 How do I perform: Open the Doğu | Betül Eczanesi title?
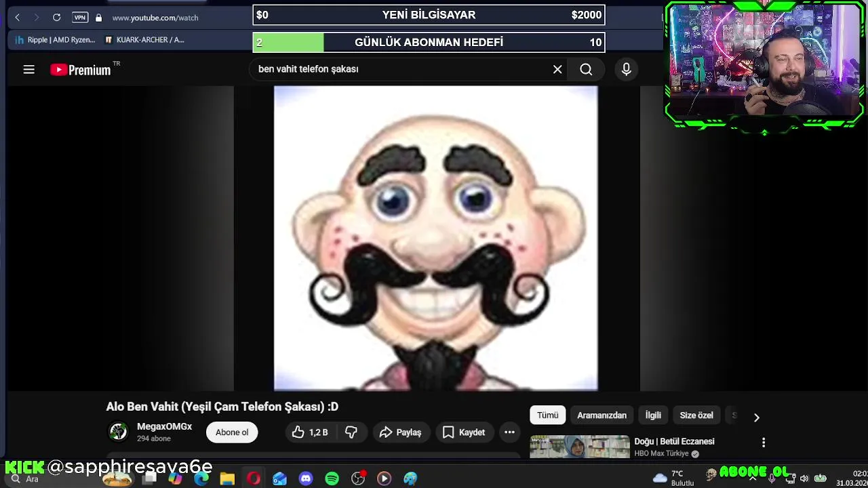tap(674, 441)
